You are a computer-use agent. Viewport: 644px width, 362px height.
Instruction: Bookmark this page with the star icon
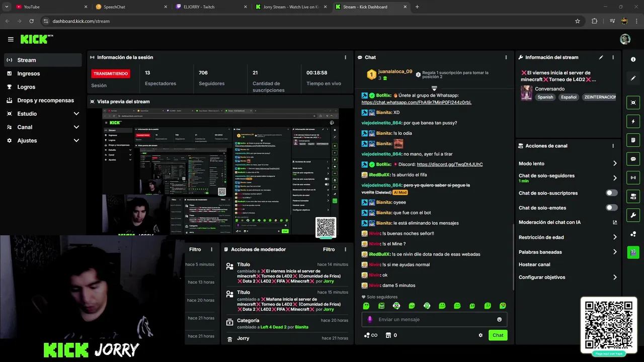pyautogui.click(x=578, y=21)
